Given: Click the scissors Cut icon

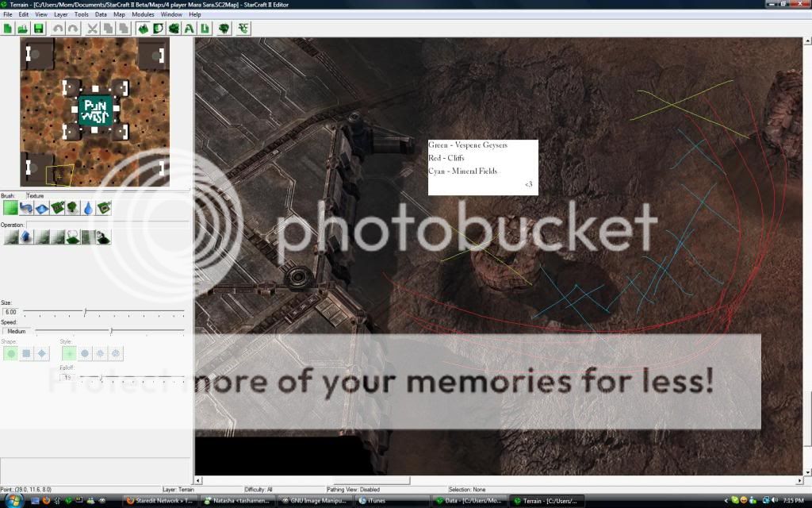Looking at the screenshot, I should pyautogui.click(x=93, y=29).
